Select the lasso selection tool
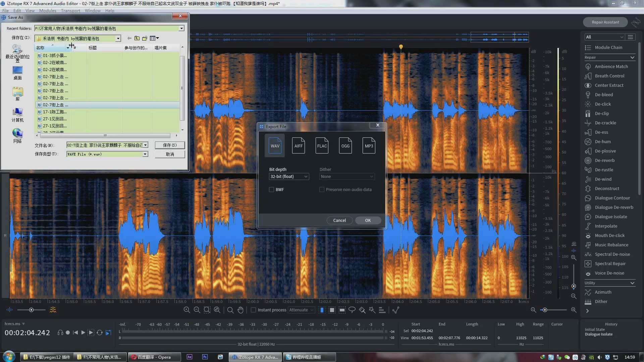Image resolution: width=644 pixels, height=362 pixels. [x=352, y=310]
